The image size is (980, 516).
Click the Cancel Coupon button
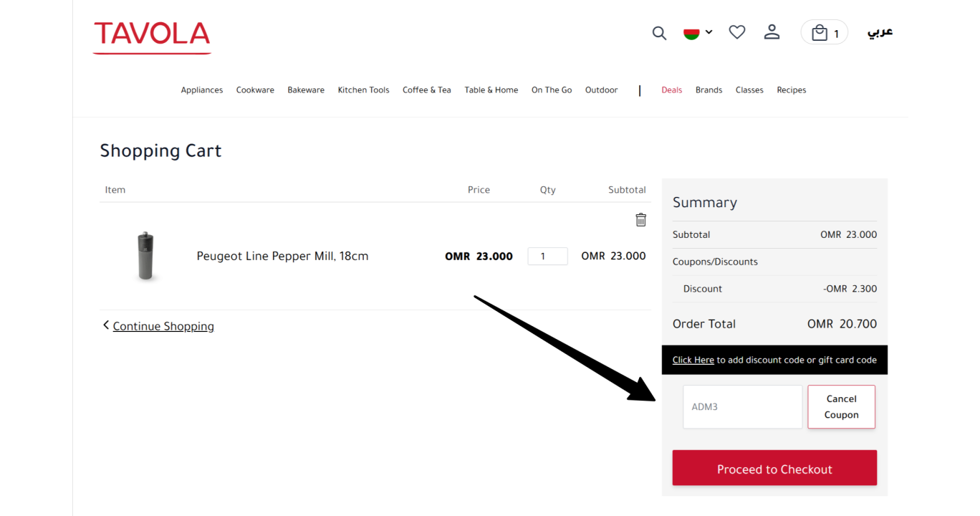pyautogui.click(x=842, y=407)
